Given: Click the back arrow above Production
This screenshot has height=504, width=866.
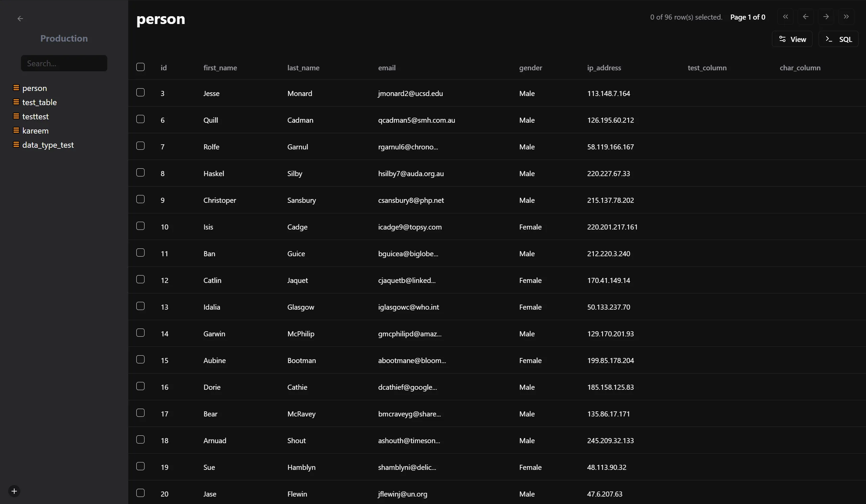Looking at the screenshot, I should click(x=20, y=19).
